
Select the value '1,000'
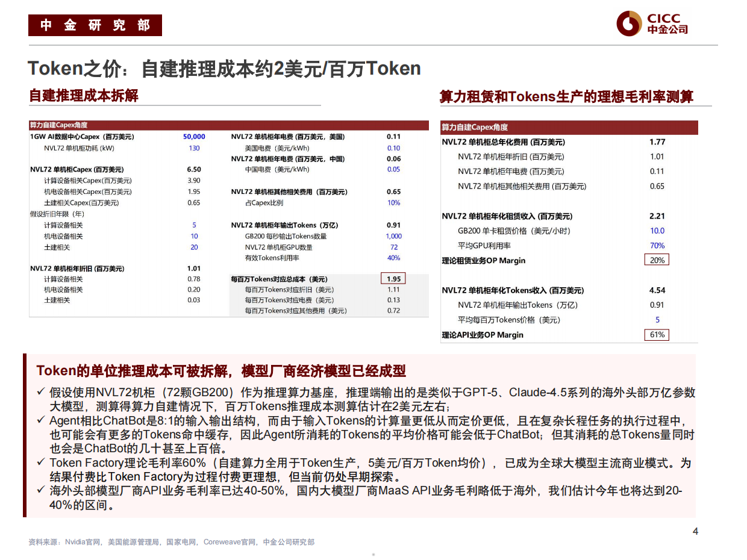[393, 236]
